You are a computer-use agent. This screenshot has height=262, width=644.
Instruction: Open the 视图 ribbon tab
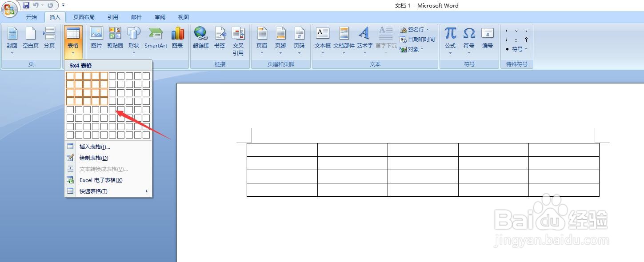183,17
